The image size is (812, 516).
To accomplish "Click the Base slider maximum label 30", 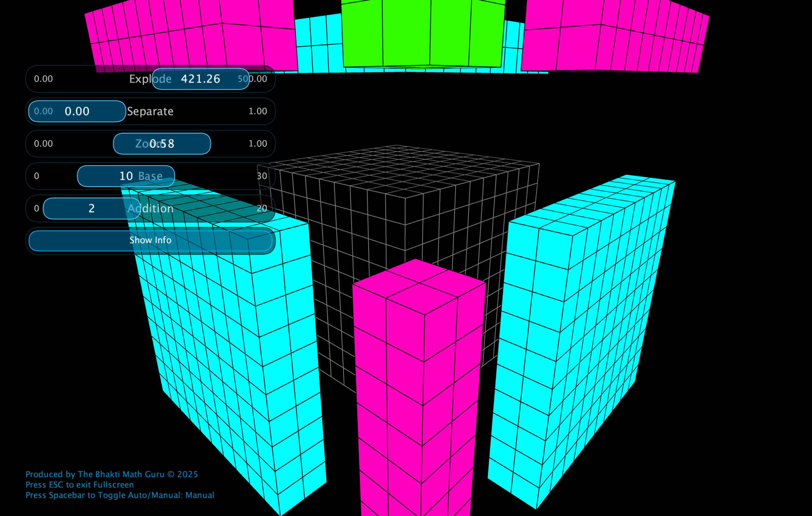I will tap(262, 176).
